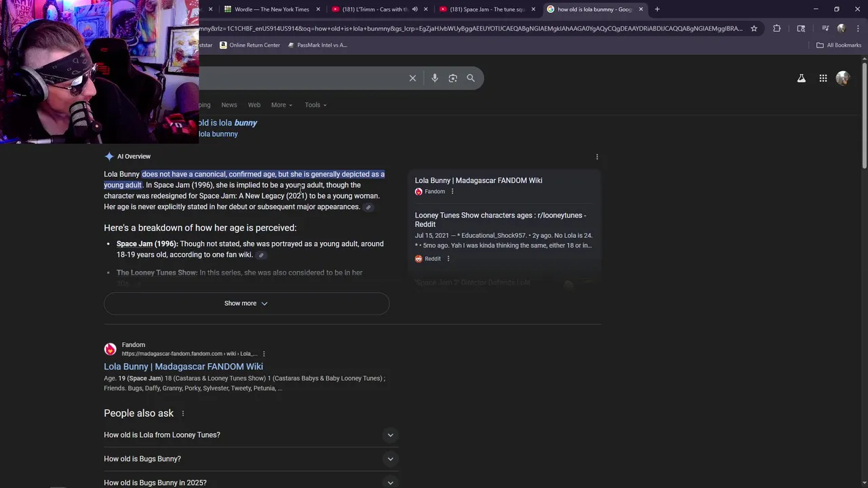Open the Google account profile picture
The height and width of the screenshot is (488, 868).
(x=843, y=78)
